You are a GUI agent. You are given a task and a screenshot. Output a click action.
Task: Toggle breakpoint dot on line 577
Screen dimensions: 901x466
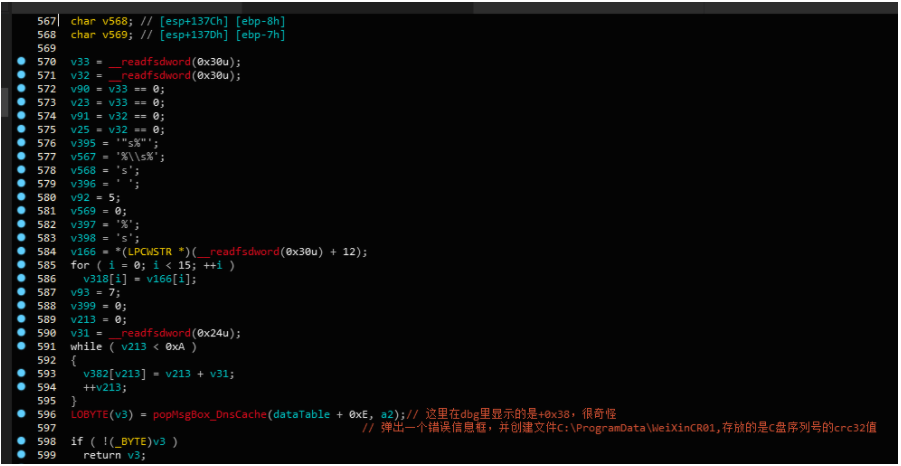[21, 156]
